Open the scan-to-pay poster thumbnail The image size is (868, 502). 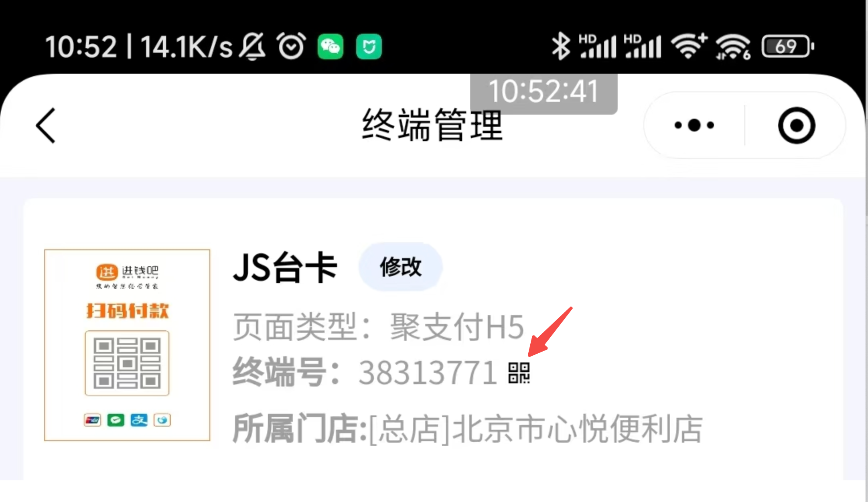[127, 345]
